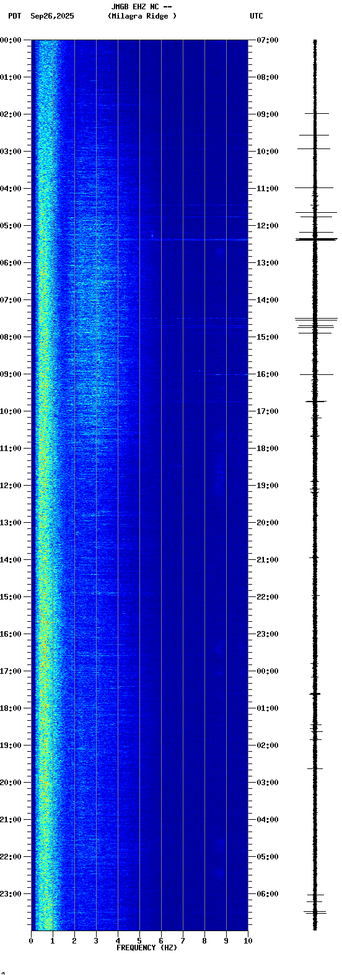The image size is (342, 980).
Task: Click the UTC timezone label
Action: tap(256, 16)
